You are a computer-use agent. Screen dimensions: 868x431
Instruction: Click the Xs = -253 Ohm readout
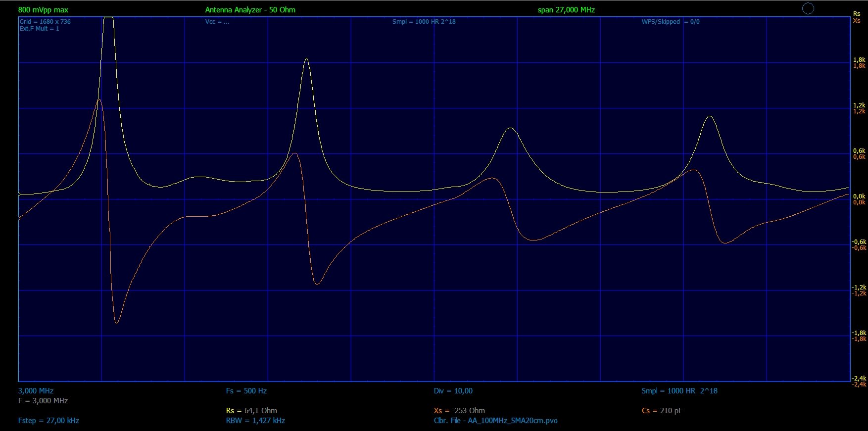click(459, 411)
